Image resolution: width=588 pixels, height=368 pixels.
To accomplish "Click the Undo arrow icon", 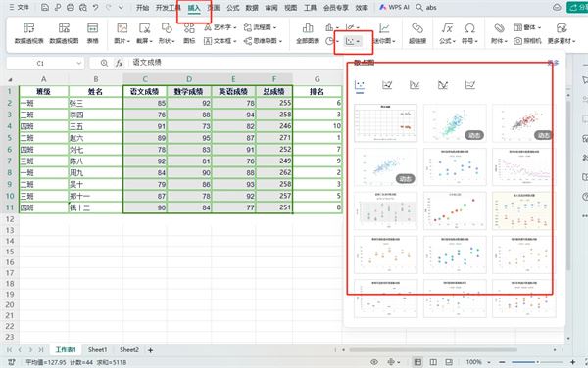I will click(x=96, y=7).
